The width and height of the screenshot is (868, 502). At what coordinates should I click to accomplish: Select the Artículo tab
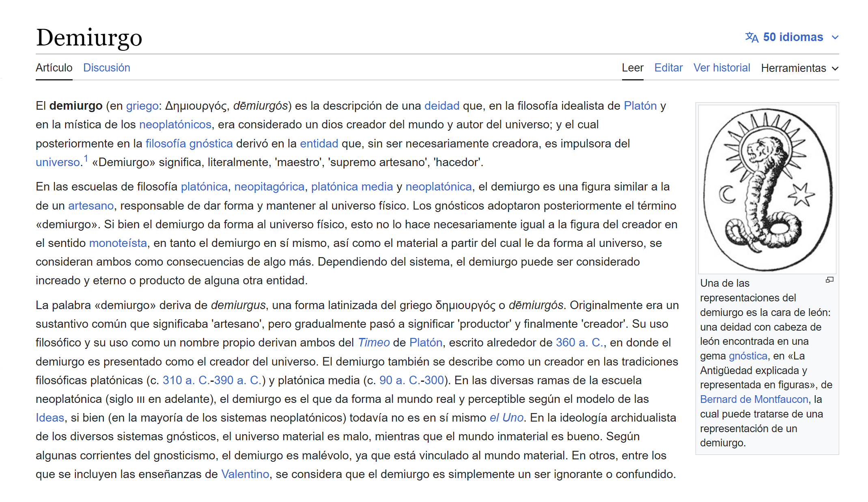click(x=54, y=68)
